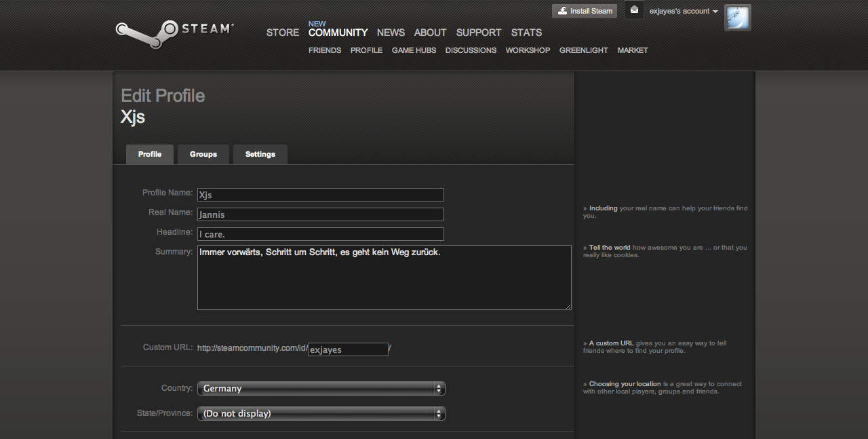The width and height of the screenshot is (868, 439).
Task: Switch to the Settings tab
Action: [260, 154]
